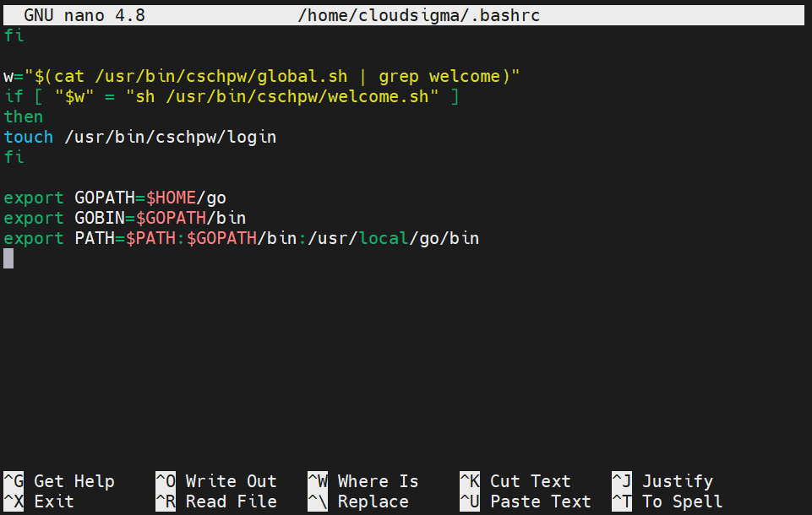The width and height of the screenshot is (812, 515).
Task: Click the ^X Exit shortcut
Action: pos(39,501)
